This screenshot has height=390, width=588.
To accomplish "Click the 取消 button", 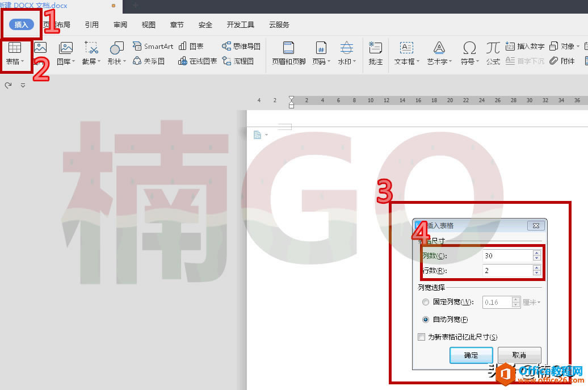I will (x=519, y=355).
